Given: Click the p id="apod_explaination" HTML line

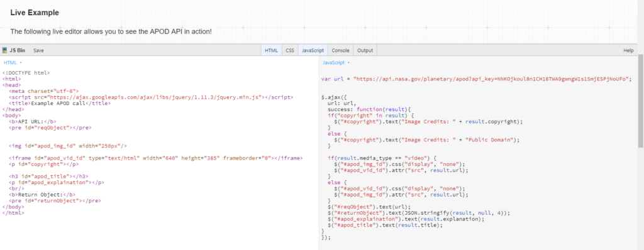Looking at the screenshot, I should tap(56, 182).
